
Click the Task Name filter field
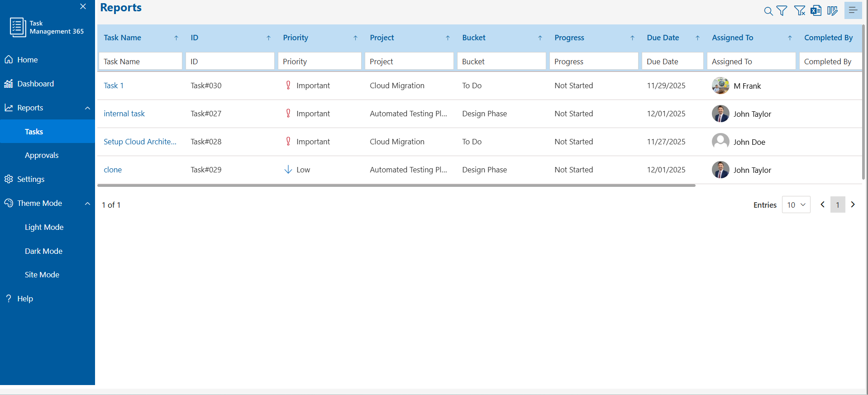pos(140,61)
